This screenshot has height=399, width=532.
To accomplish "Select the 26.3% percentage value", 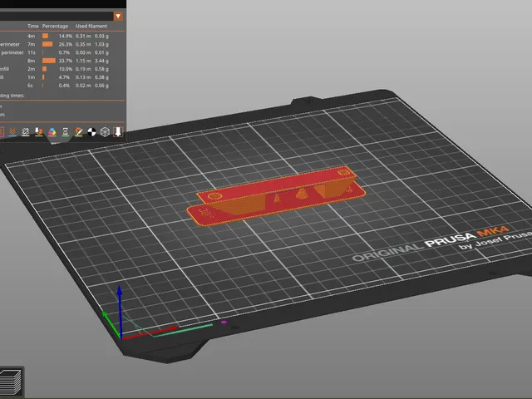I will click(x=66, y=44).
